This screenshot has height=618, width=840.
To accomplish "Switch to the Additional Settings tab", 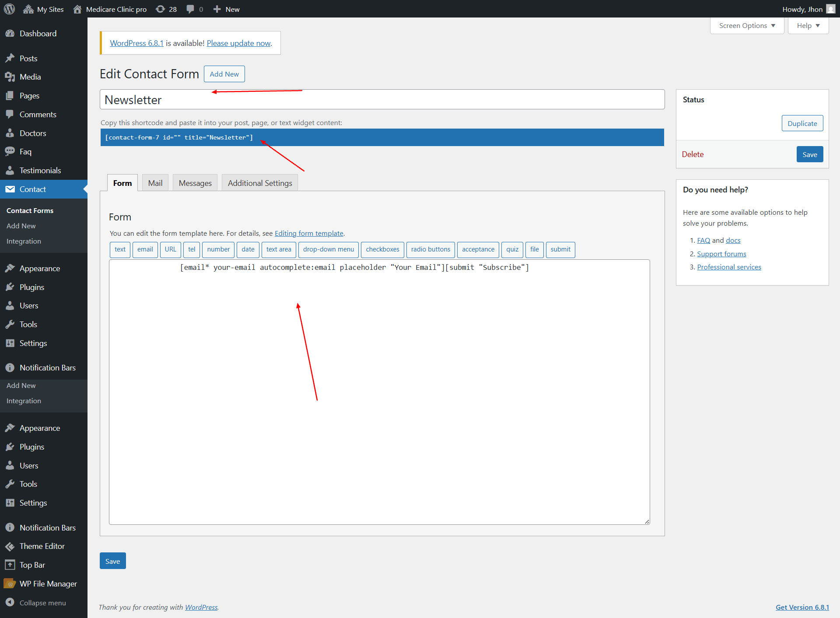I will [x=260, y=183].
